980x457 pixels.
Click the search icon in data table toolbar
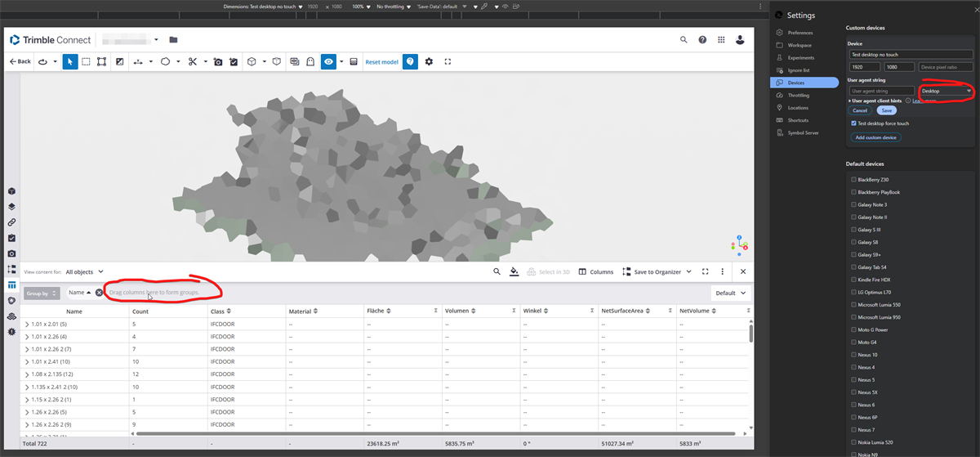tap(497, 271)
